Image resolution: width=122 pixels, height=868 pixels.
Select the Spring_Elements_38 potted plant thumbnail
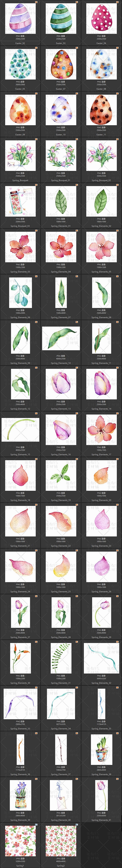[x=101, y=750]
